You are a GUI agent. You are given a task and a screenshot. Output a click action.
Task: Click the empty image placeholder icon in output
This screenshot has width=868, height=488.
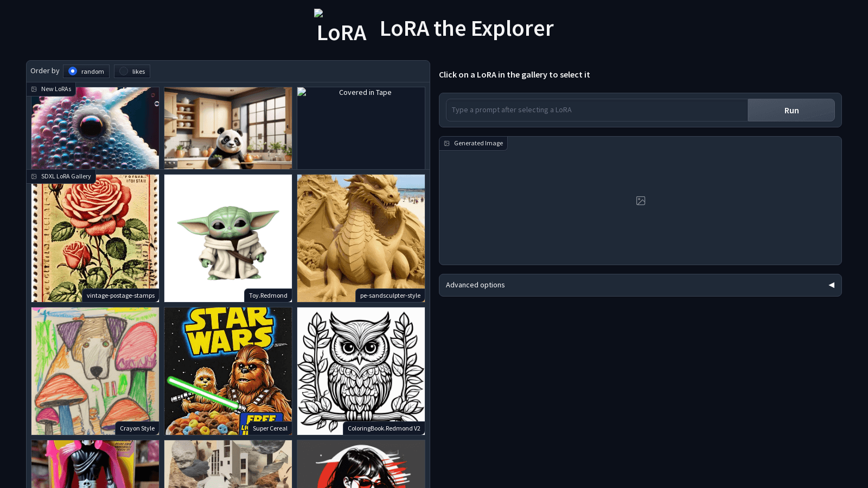(641, 201)
